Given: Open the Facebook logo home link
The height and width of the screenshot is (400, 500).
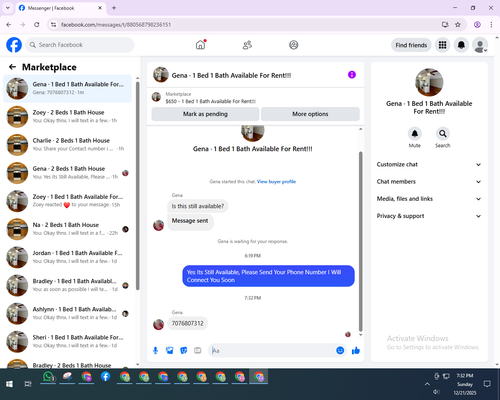Looking at the screenshot, I should tap(14, 45).
